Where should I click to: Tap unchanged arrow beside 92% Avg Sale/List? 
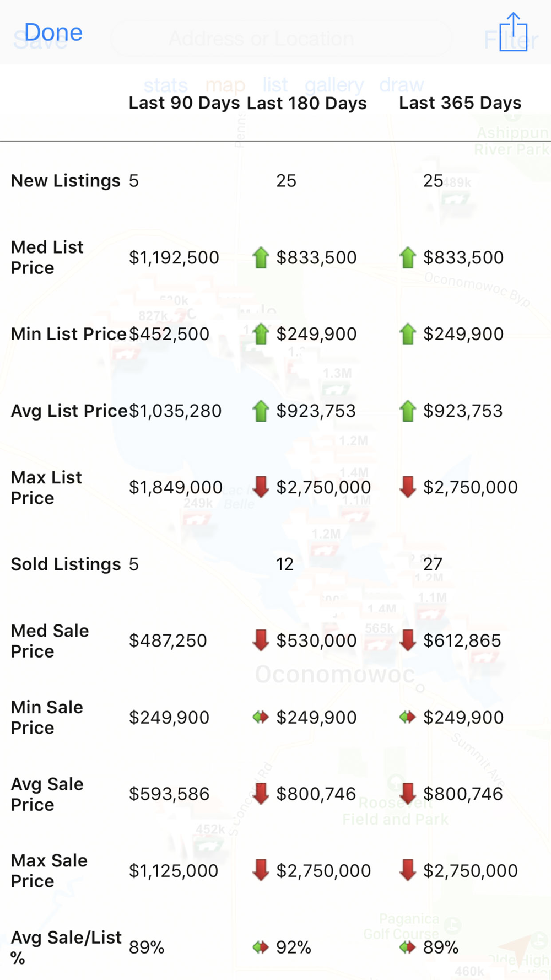[x=261, y=947]
